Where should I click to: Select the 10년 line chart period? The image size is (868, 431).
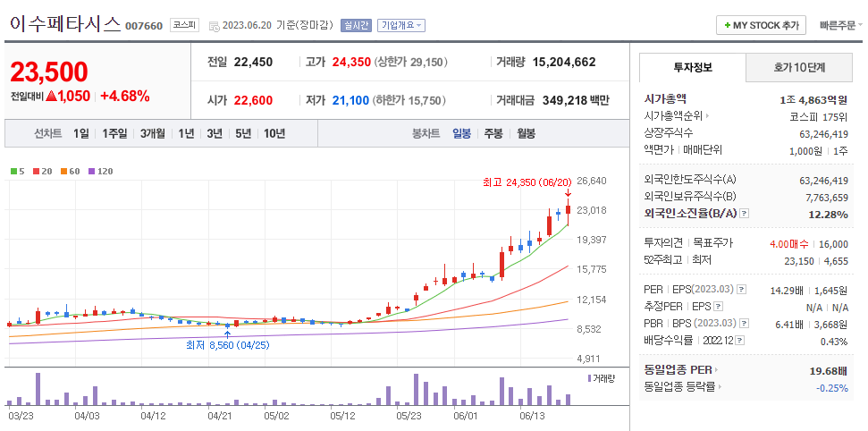pos(274,133)
